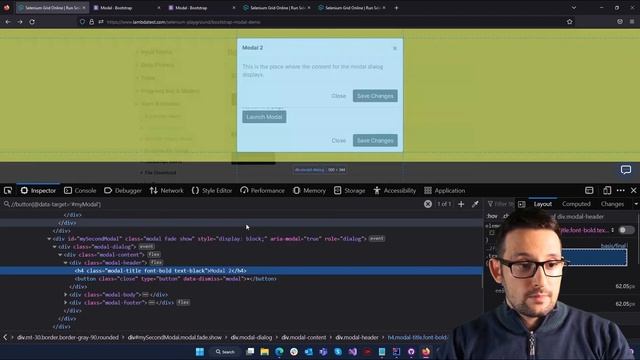Toggle the flexbox overlay switch in Layout

[x=626, y=230]
